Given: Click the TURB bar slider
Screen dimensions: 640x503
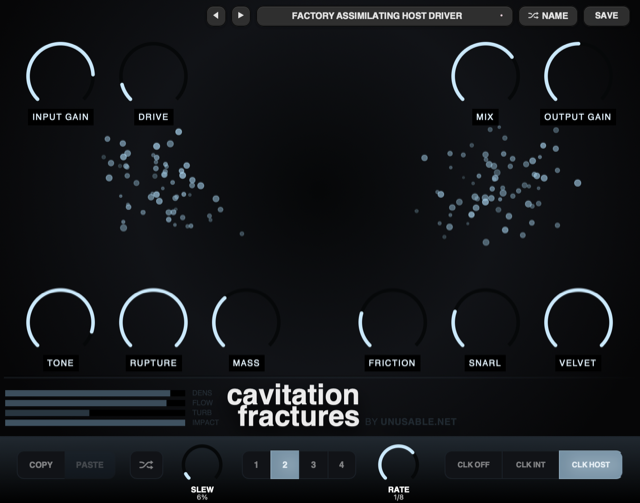Looking at the screenshot, I should pos(95,413).
